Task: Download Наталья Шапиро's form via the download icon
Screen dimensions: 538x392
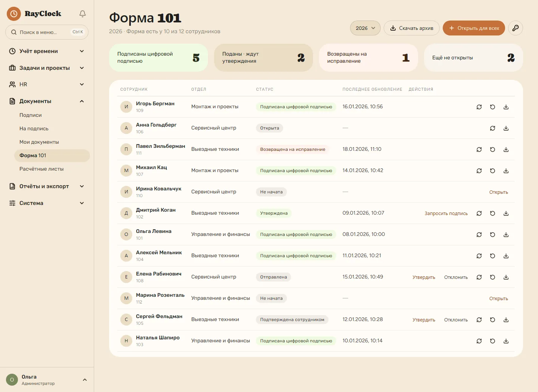Action: (x=506, y=341)
